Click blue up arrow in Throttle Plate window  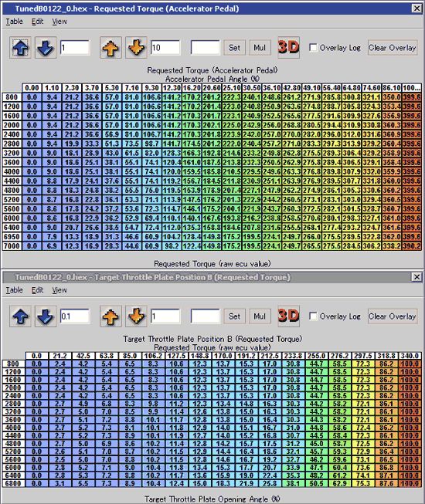click(20, 316)
